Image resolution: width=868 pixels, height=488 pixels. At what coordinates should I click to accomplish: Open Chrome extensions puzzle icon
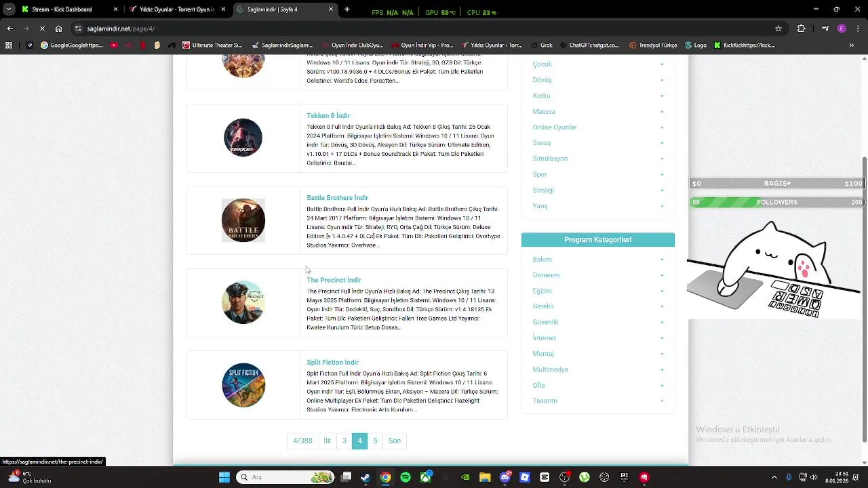coord(802,28)
